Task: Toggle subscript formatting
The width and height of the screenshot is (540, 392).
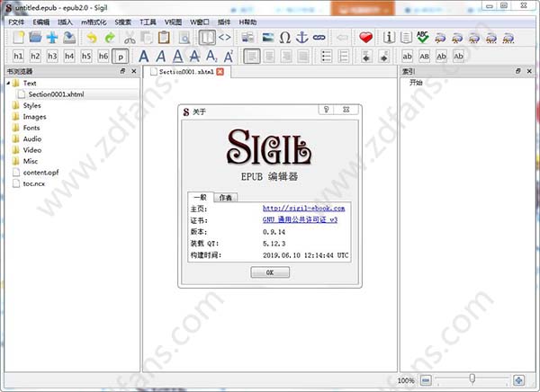Action: tap(211, 56)
